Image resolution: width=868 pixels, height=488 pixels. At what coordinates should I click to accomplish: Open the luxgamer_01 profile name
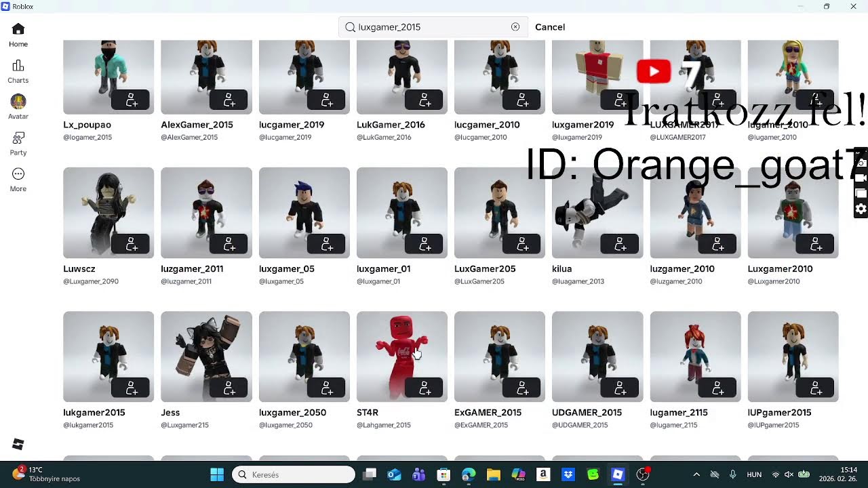[383, 269]
